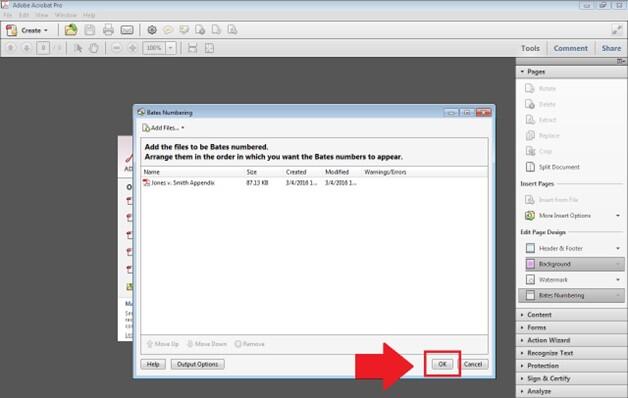Go to previous page arrow icon
This screenshot has width=628, height=398.
coord(11,48)
